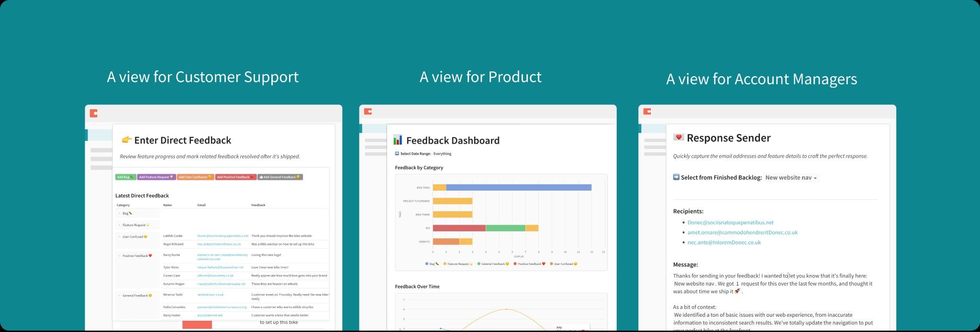The height and width of the screenshot is (332, 980).
Task: Click the Add Feature Request button
Action: (156, 177)
